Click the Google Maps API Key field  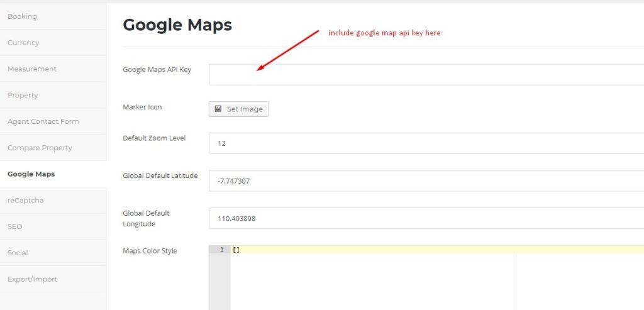pos(426,75)
